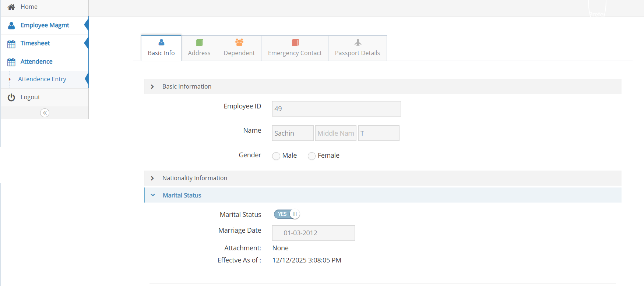644x286 pixels.
Task: Select the Female gender radio button
Action: pyautogui.click(x=312, y=156)
